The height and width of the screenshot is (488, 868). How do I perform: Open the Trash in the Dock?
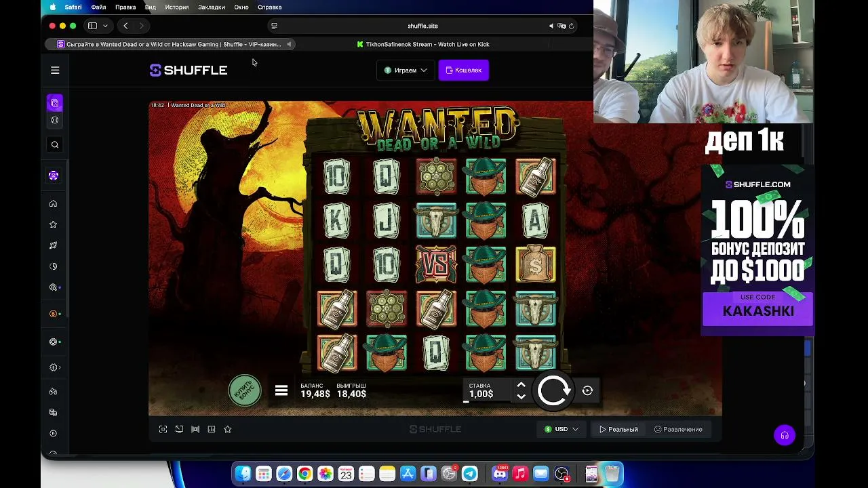[x=612, y=474]
